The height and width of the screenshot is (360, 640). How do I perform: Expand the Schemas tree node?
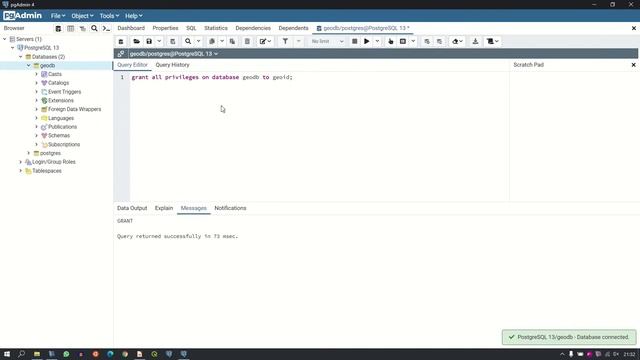(37, 136)
